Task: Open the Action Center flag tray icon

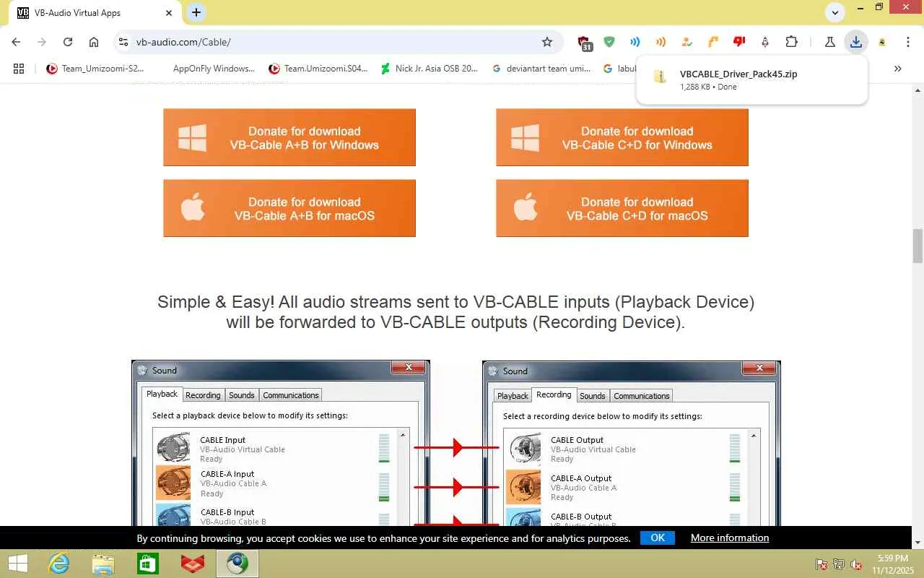Action: tap(821, 564)
